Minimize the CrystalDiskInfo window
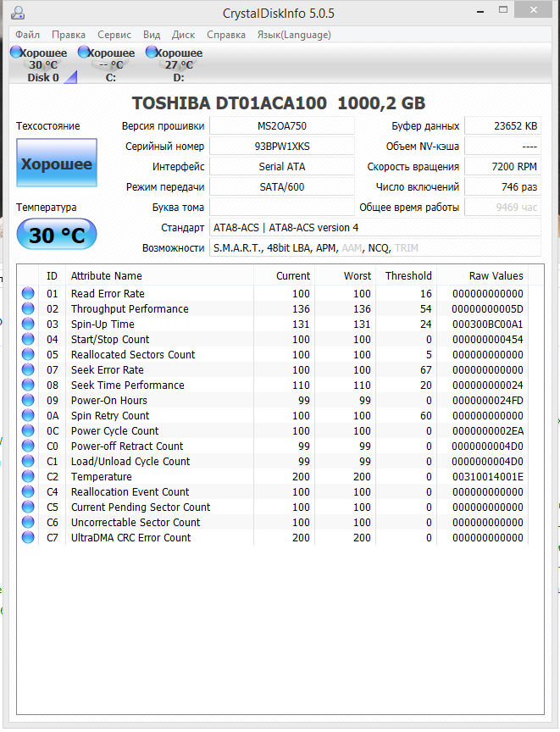Screen dimensions: 560x732 (480, 11)
